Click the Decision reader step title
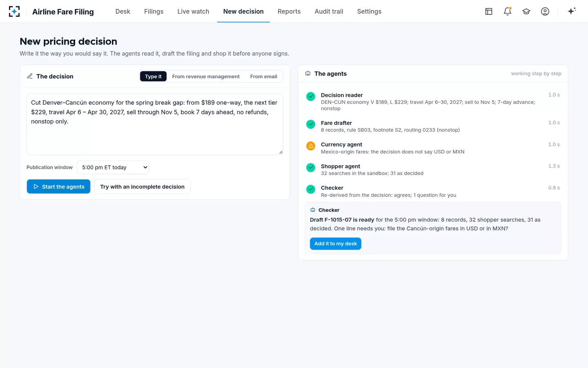This screenshot has width=588, height=368. pos(342,95)
